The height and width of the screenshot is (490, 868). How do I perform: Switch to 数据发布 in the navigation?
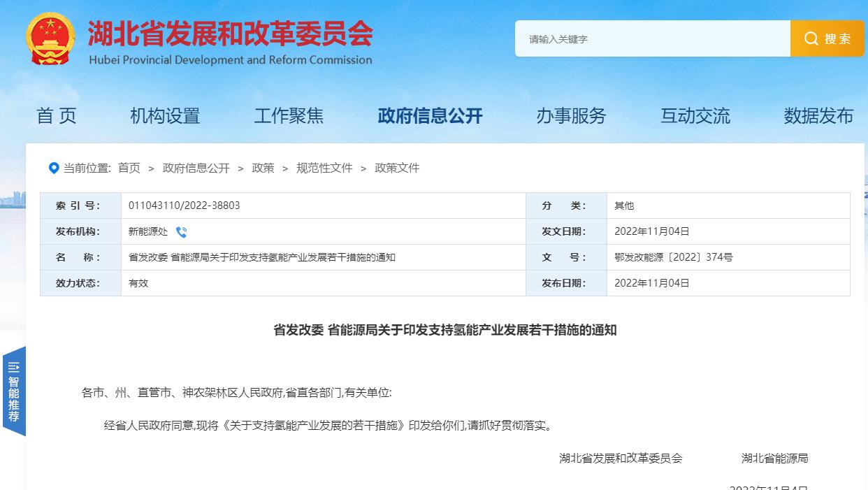pos(818,116)
